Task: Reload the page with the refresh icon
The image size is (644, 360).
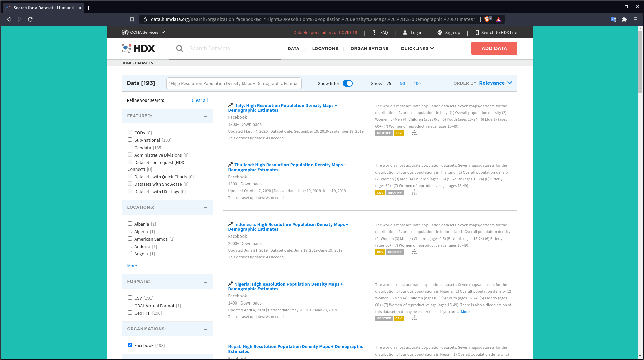Action: pos(30,19)
